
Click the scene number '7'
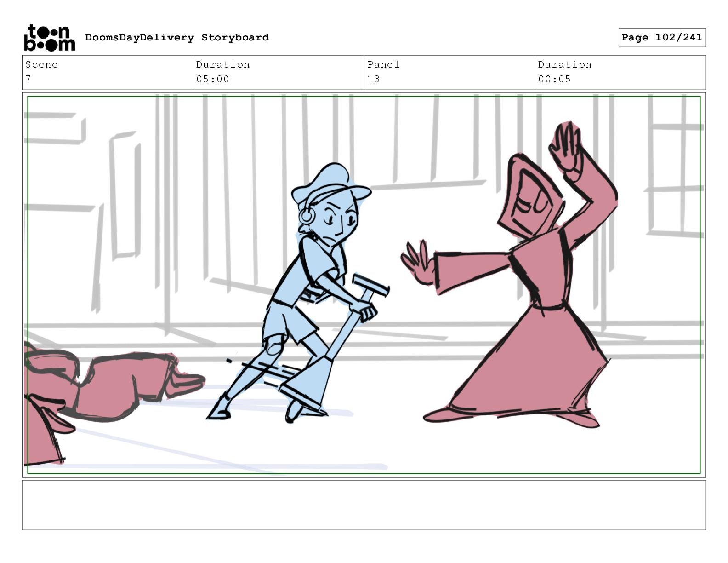coord(28,79)
